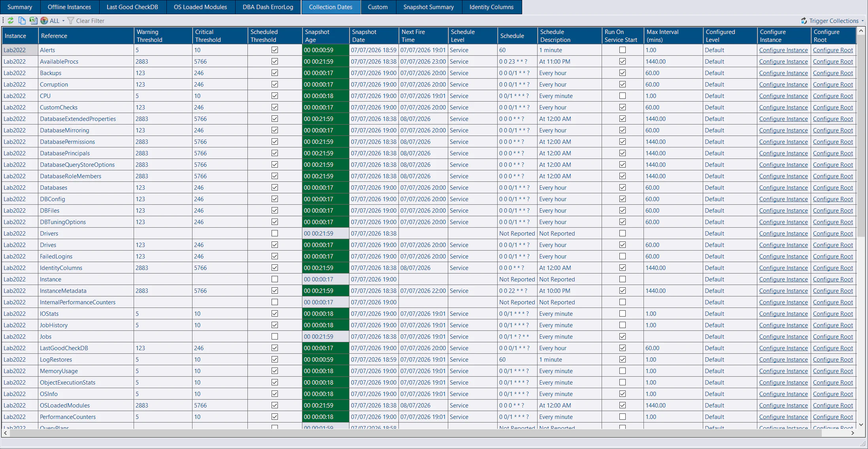Sort by the Snapshot Age column header

click(326, 36)
